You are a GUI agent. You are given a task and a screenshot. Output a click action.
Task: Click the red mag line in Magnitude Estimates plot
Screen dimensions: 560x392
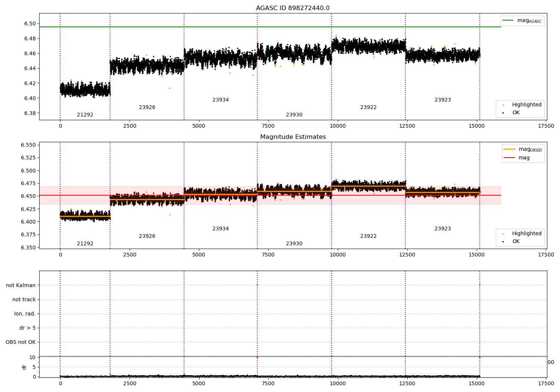(270, 195)
